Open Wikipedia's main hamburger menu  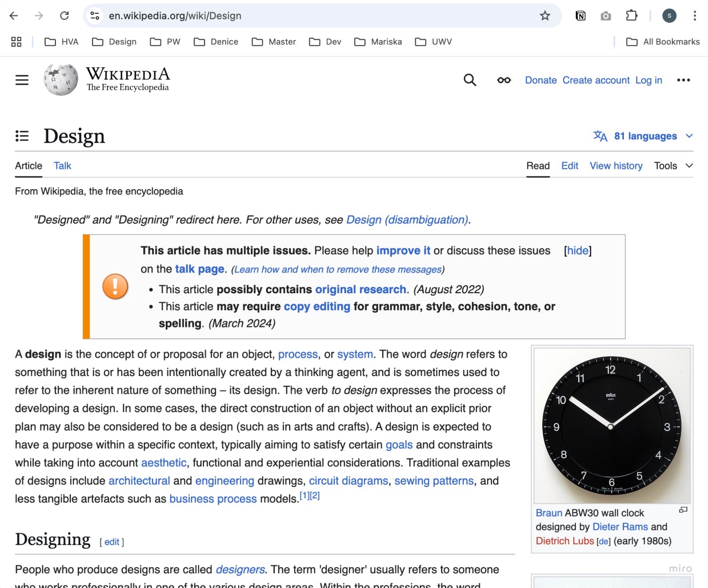22,80
